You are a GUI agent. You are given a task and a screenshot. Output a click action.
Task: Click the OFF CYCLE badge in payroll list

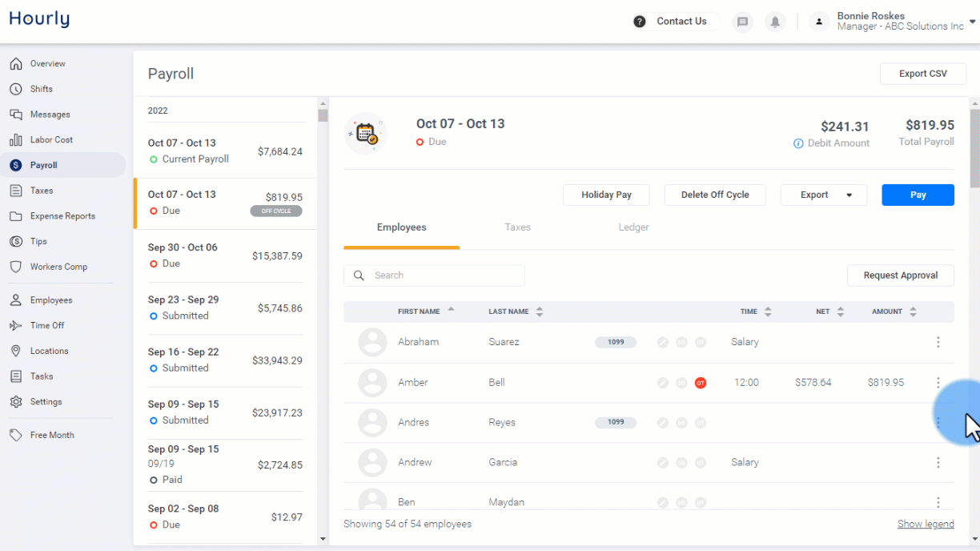pos(276,211)
